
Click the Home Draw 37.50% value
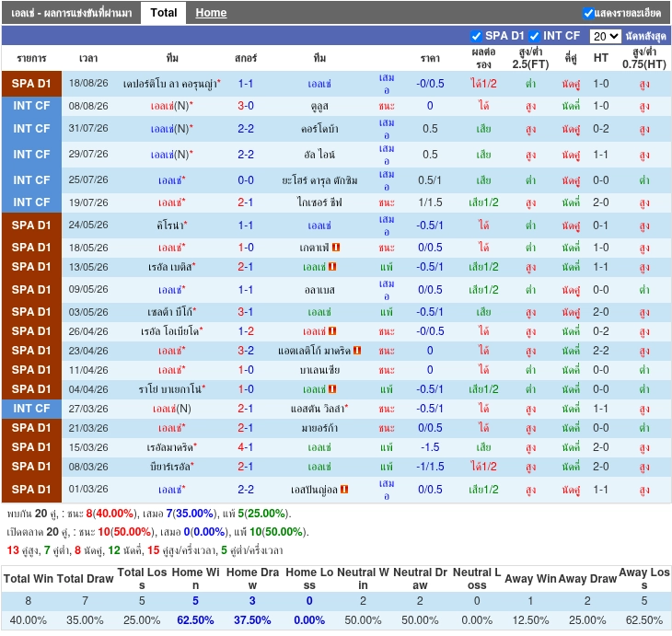pos(252,620)
